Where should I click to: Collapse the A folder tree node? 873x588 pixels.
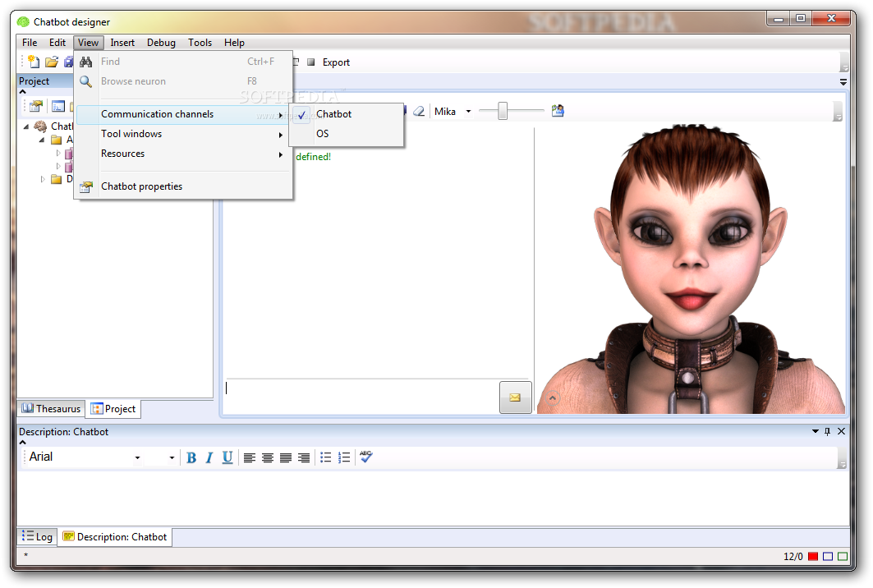point(42,140)
